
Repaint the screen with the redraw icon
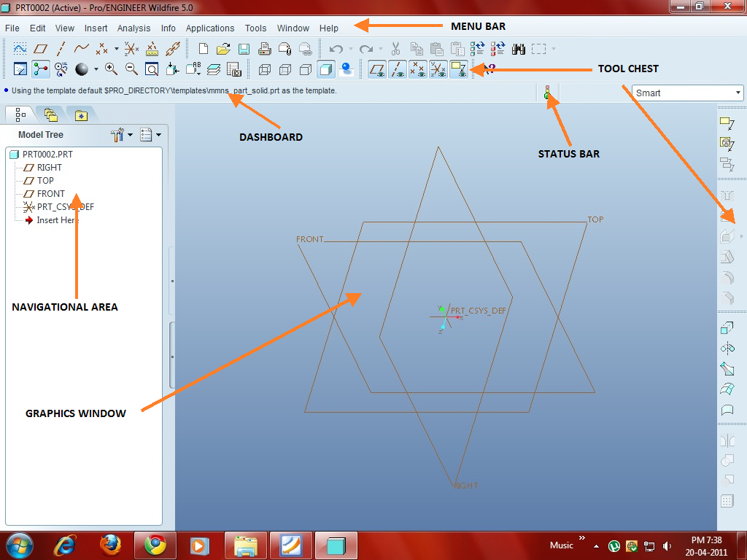pyautogui.click(x=20, y=69)
